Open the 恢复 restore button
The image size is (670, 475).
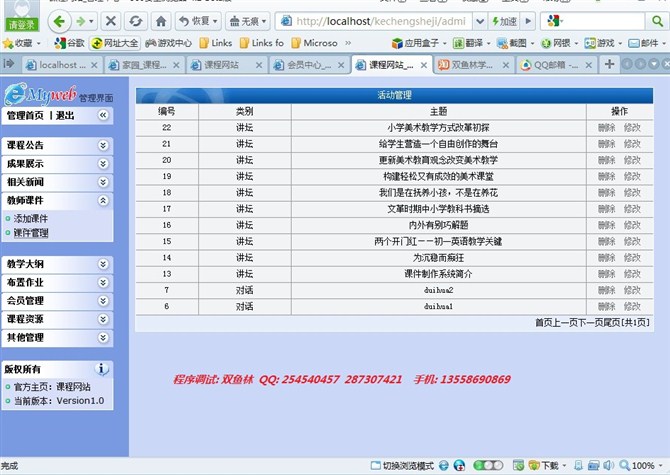click(198, 21)
